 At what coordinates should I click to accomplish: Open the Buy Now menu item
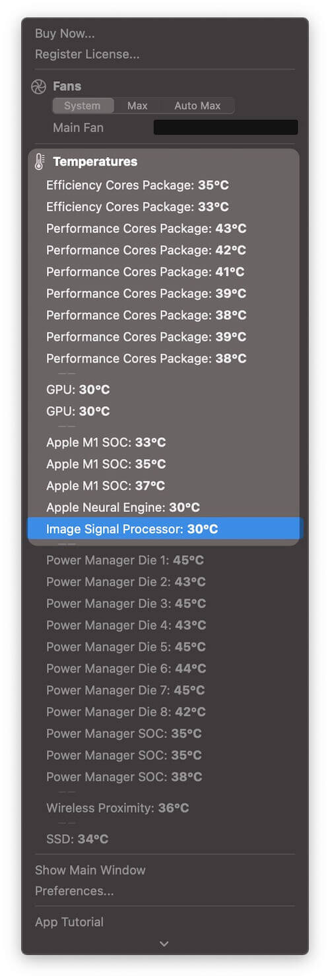[65, 34]
